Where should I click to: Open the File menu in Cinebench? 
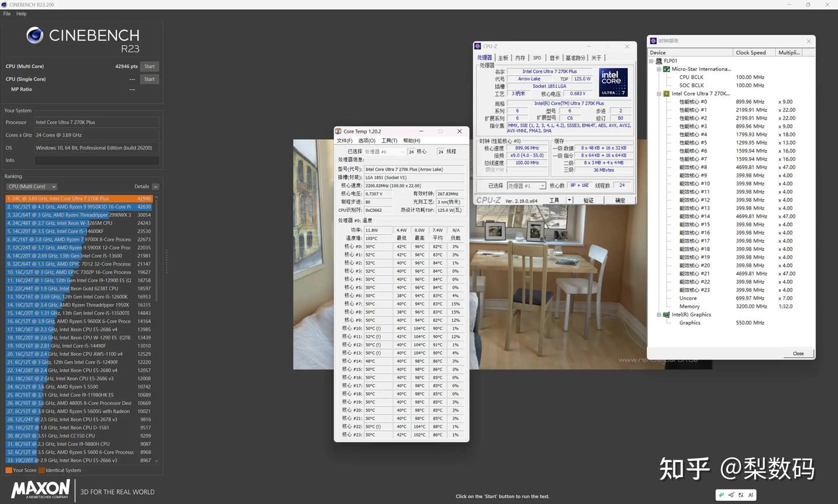(7, 13)
